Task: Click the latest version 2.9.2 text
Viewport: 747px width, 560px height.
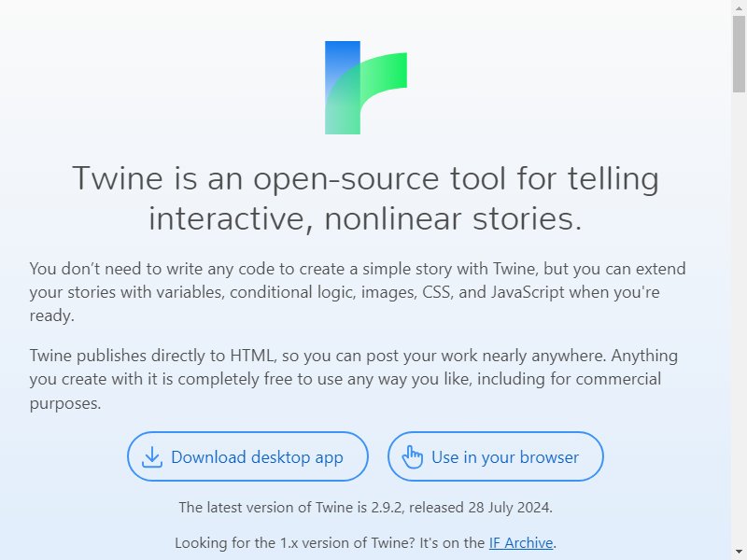Action: (x=365, y=507)
